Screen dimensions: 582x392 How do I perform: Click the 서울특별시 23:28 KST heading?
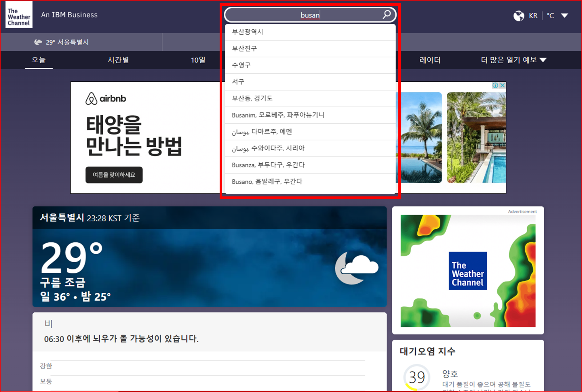90,218
